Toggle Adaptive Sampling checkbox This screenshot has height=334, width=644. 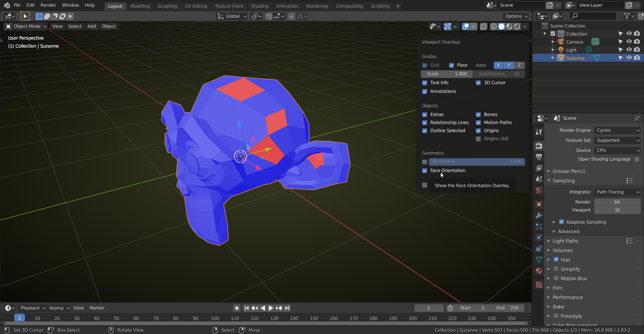point(561,222)
